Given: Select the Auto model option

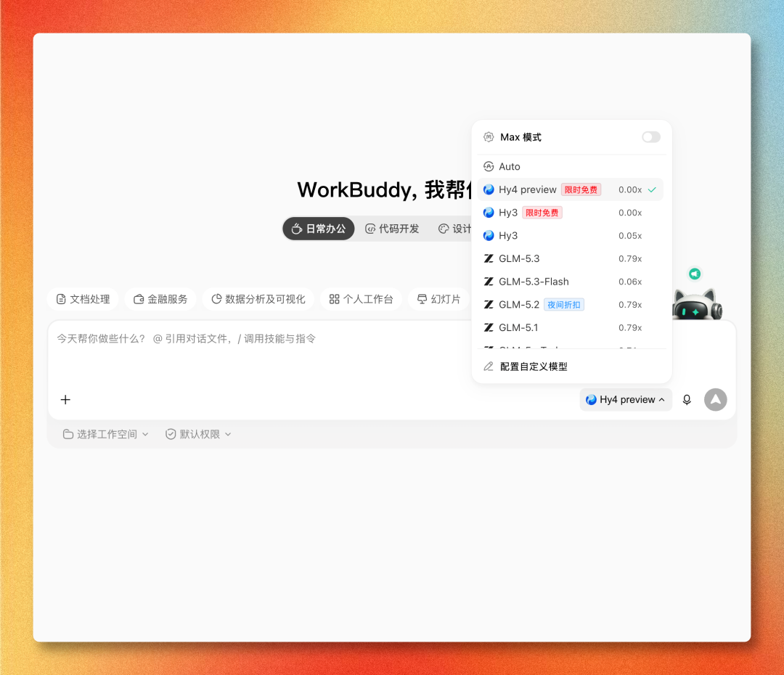Looking at the screenshot, I should point(571,166).
